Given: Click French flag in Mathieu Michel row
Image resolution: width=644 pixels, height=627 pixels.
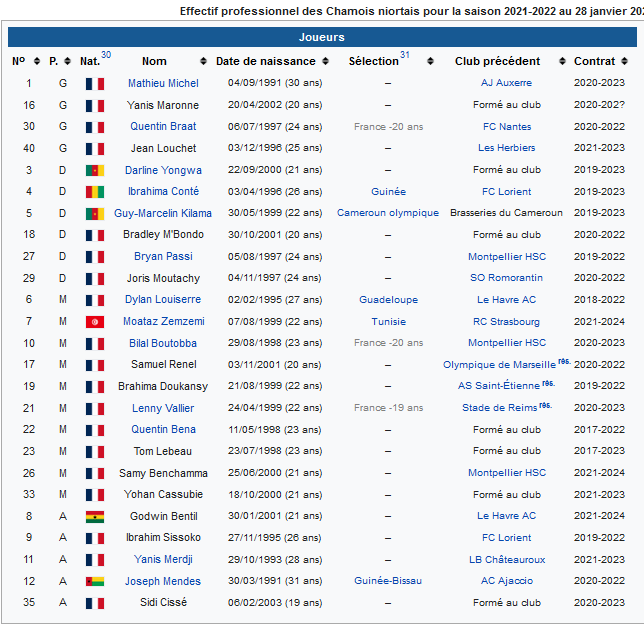Looking at the screenshot, I should coord(95,84).
